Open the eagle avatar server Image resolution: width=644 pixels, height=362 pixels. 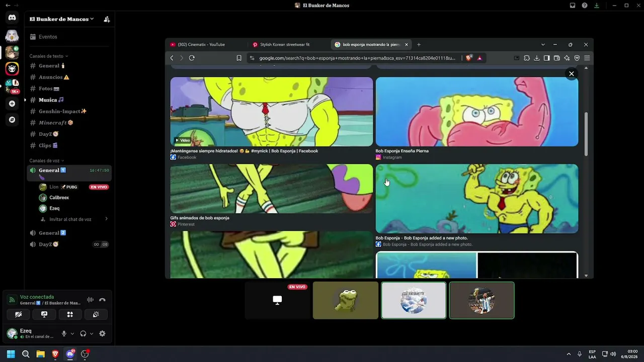pos(12,36)
